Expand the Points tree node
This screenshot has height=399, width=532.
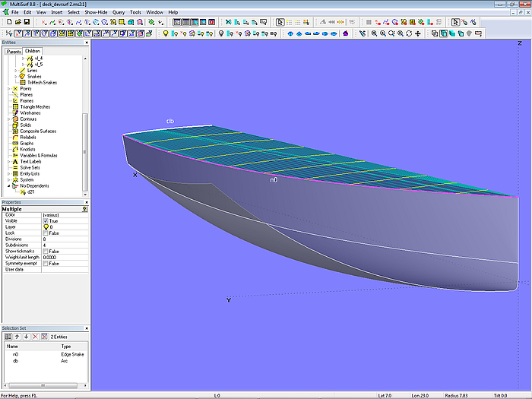point(9,89)
